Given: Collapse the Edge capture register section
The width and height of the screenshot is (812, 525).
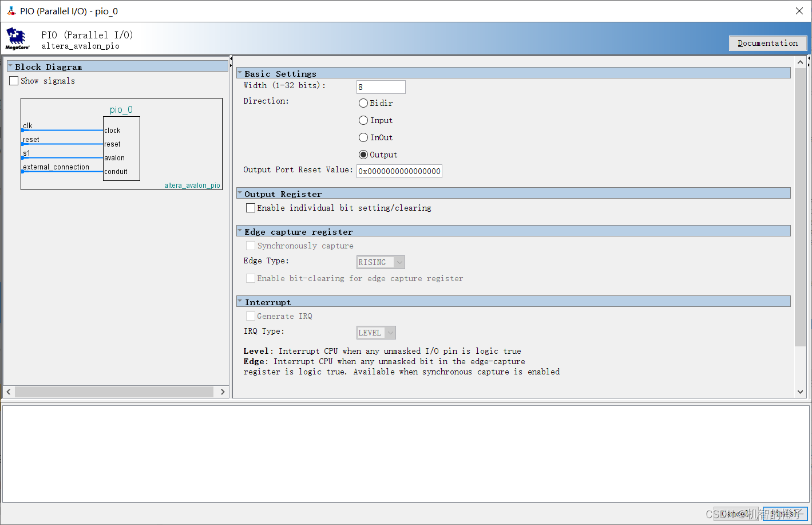Looking at the screenshot, I should tap(240, 231).
